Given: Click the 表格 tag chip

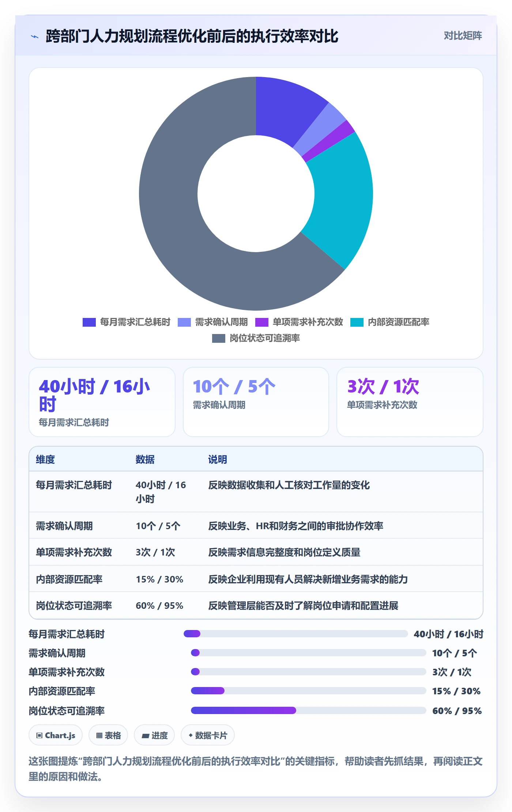Looking at the screenshot, I should click(x=108, y=735).
